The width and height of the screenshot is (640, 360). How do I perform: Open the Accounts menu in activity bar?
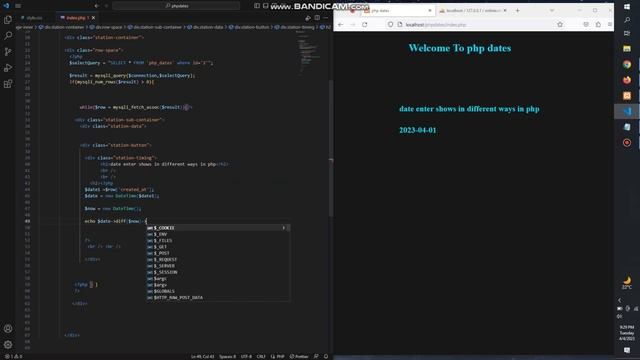coord(8,329)
